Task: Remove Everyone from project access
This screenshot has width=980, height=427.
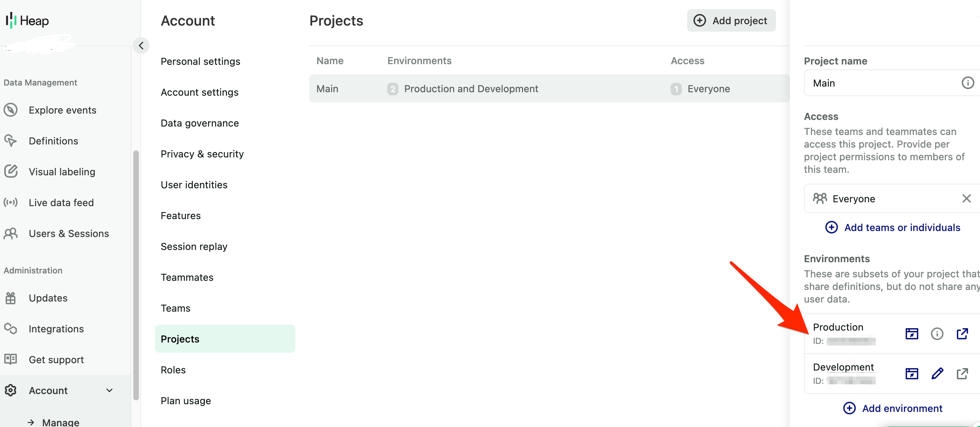Action: (x=966, y=198)
